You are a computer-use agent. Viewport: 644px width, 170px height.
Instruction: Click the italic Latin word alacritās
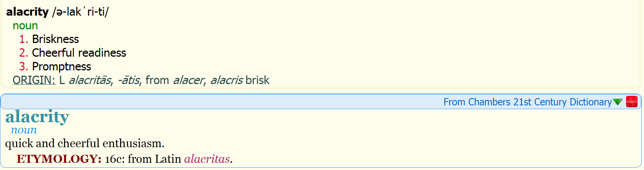point(91,80)
